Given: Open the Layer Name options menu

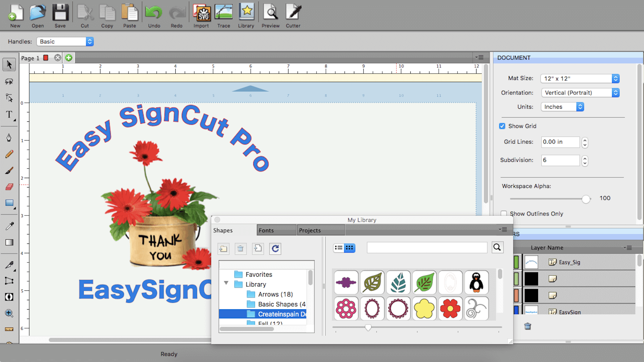Looking at the screenshot, I should [628, 248].
